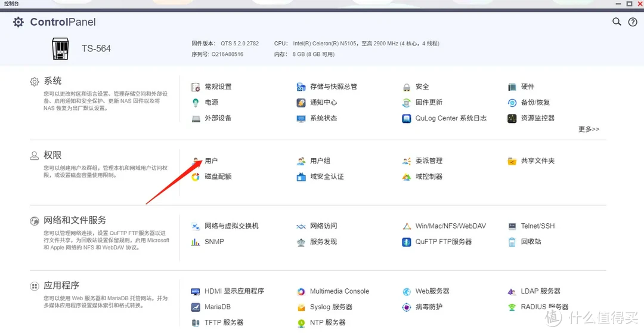Viewport: 644px width, 333px height.
Task: Open the SNMP icon
Action: click(x=196, y=242)
